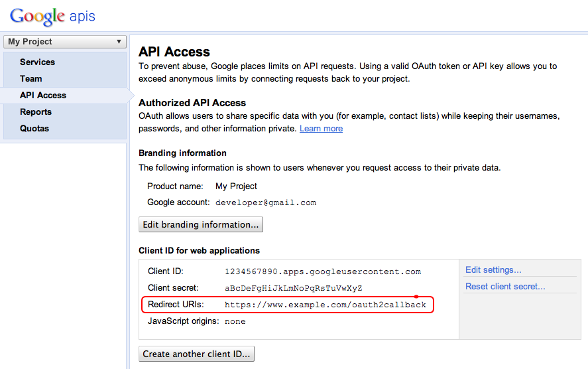Screen dimensions: 588x369
Task: Click the Edit settings link
Action: click(x=493, y=270)
